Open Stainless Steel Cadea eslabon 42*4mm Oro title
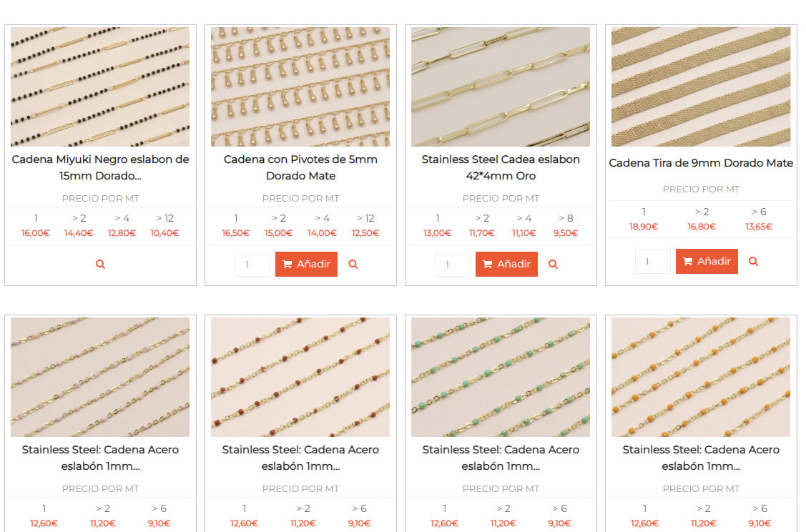The height and width of the screenshot is (532, 806). coord(501,167)
